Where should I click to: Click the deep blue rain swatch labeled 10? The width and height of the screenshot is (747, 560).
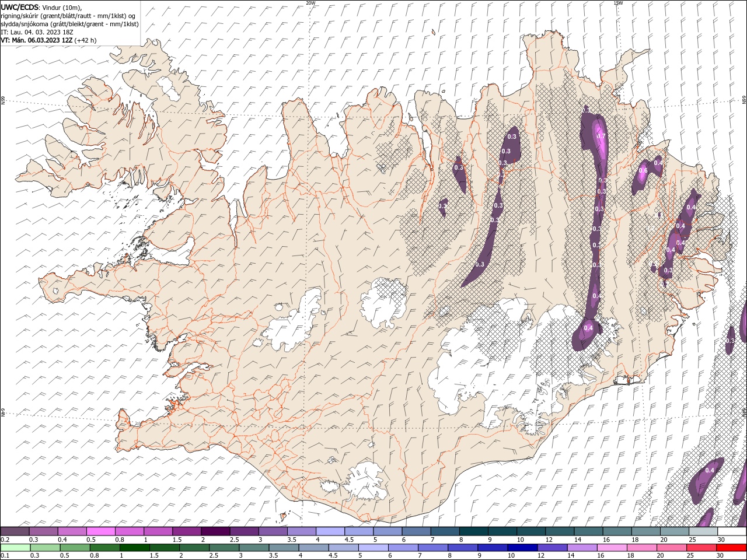522,548
